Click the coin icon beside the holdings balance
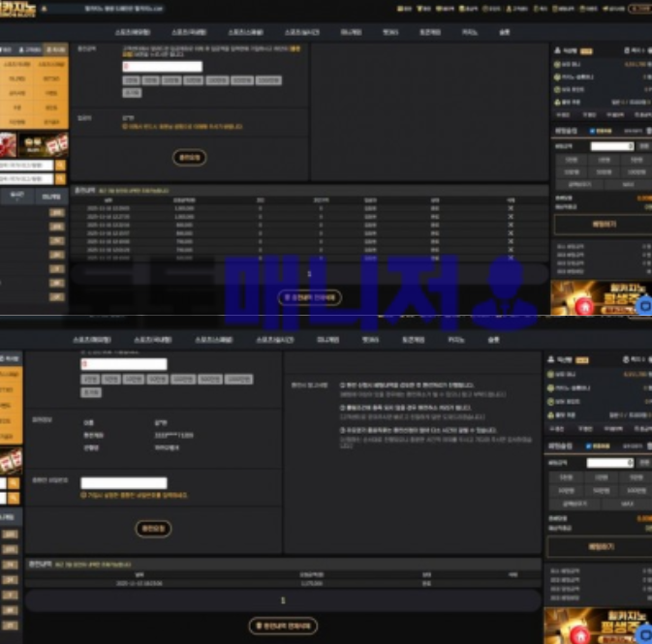652x644 pixels. pos(559,64)
